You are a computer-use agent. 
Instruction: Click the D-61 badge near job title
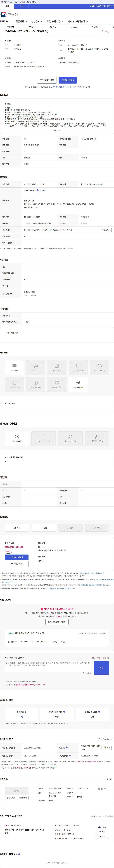point(106,31)
